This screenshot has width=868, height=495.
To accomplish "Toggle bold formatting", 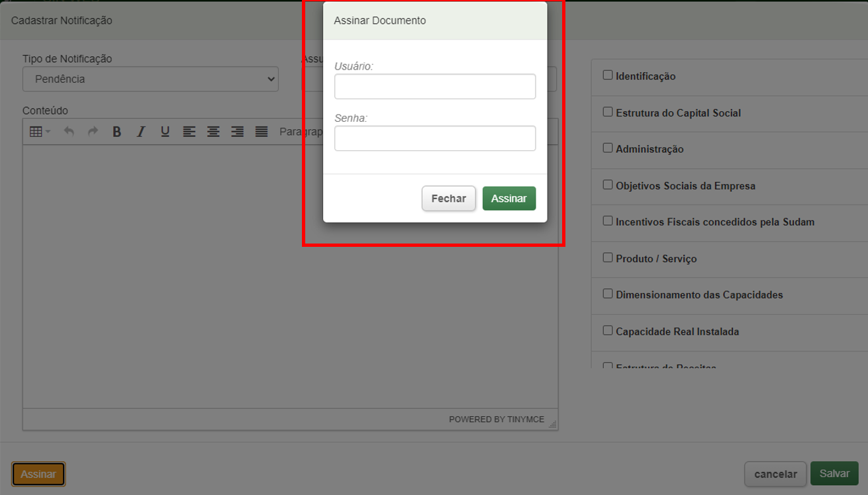I will pyautogui.click(x=117, y=132).
